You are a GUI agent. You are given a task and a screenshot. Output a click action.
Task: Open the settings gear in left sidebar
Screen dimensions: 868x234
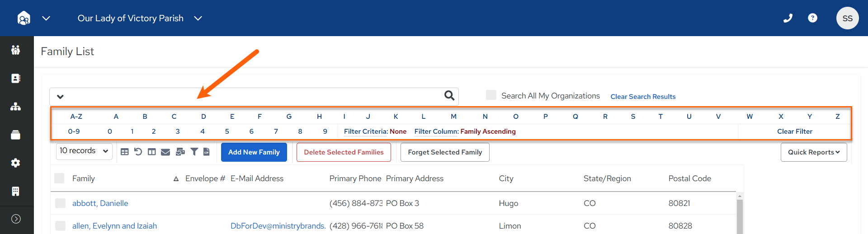16,163
